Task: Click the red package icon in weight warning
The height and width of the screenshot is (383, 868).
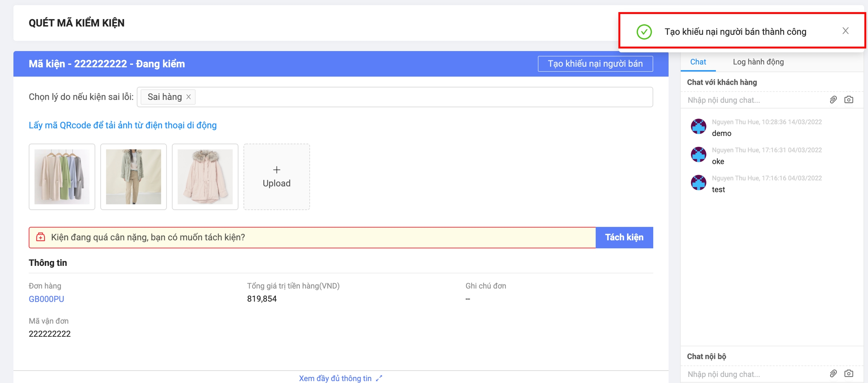Action: [41, 237]
